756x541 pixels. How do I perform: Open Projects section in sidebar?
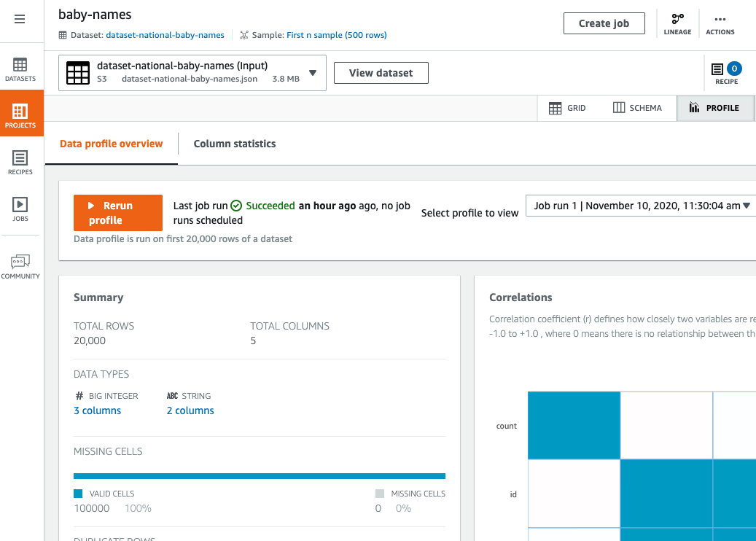coord(20,115)
